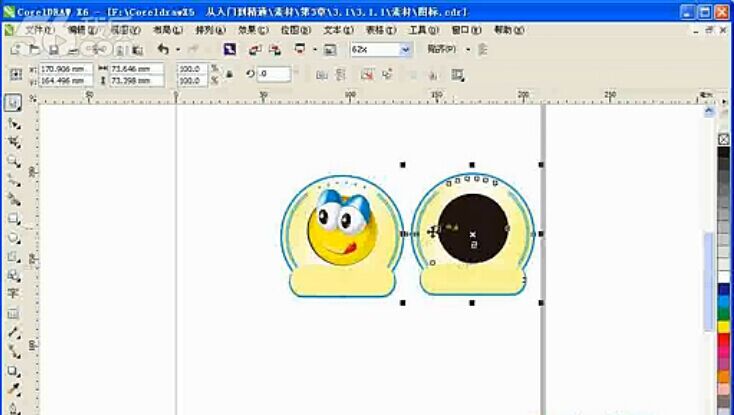The height and width of the screenshot is (415, 734).
Task: Click the Copy icon in standard toolbar
Action: tap(119, 49)
